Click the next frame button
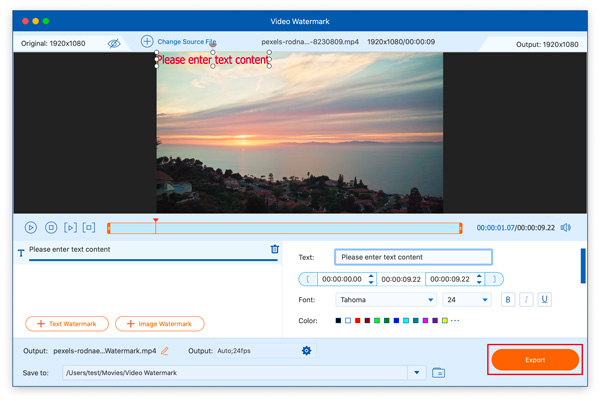This screenshot has height=401, width=600. 70,228
